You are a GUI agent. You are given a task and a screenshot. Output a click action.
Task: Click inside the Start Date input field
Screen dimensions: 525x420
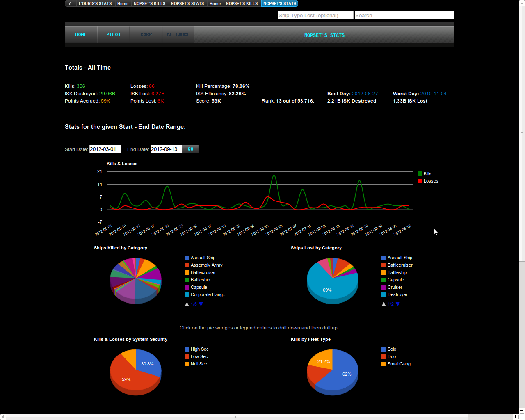click(x=105, y=149)
